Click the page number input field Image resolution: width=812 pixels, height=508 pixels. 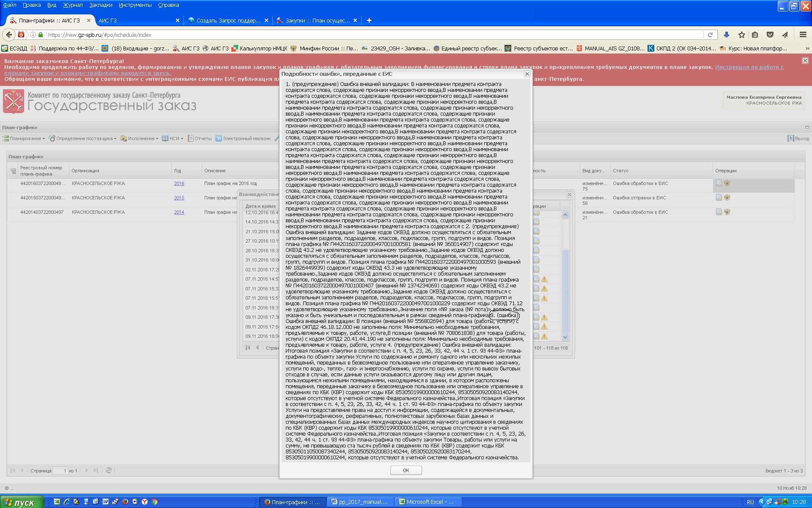[x=60, y=471]
